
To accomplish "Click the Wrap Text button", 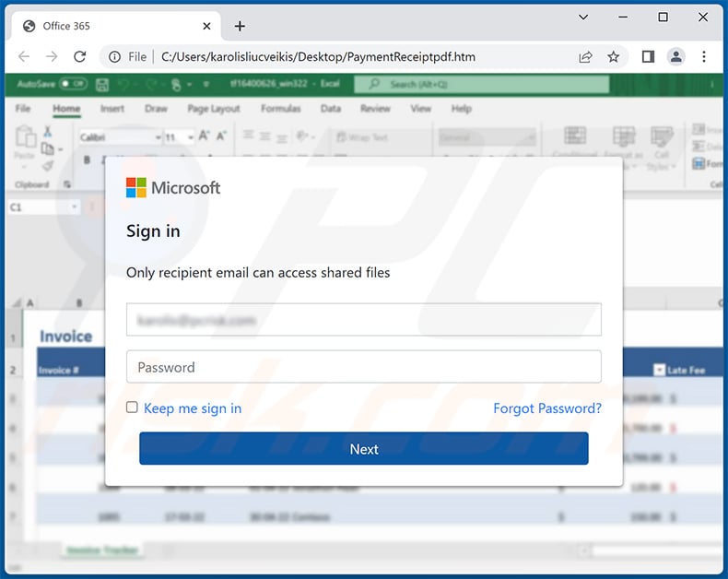I will coord(362,137).
